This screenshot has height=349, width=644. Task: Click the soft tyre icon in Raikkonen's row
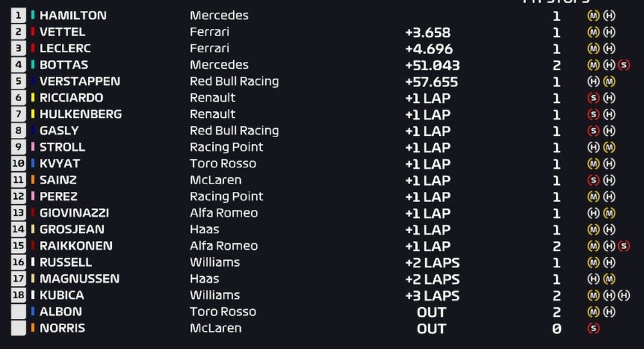[x=623, y=246]
